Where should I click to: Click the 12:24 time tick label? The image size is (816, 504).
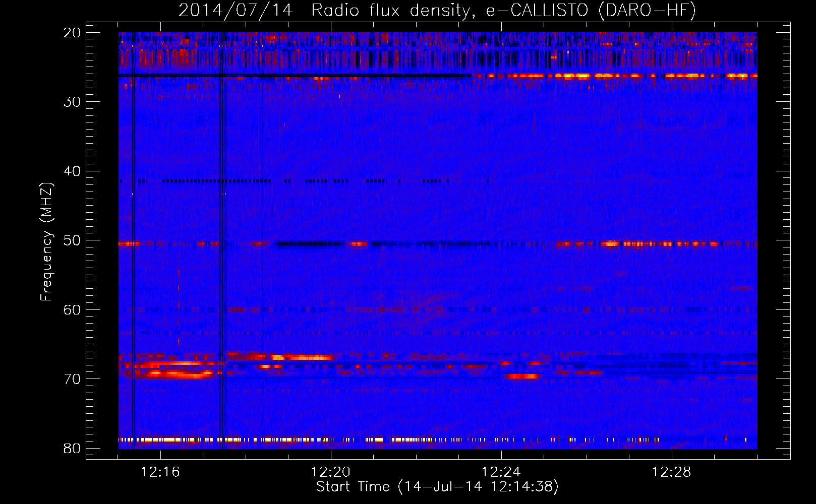(x=501, y=472)
